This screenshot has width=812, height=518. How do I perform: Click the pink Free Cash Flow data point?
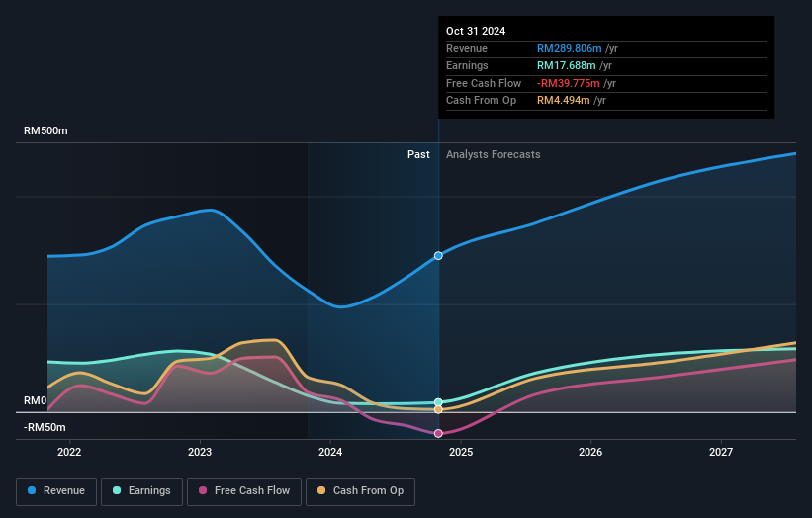pos(438,433)
